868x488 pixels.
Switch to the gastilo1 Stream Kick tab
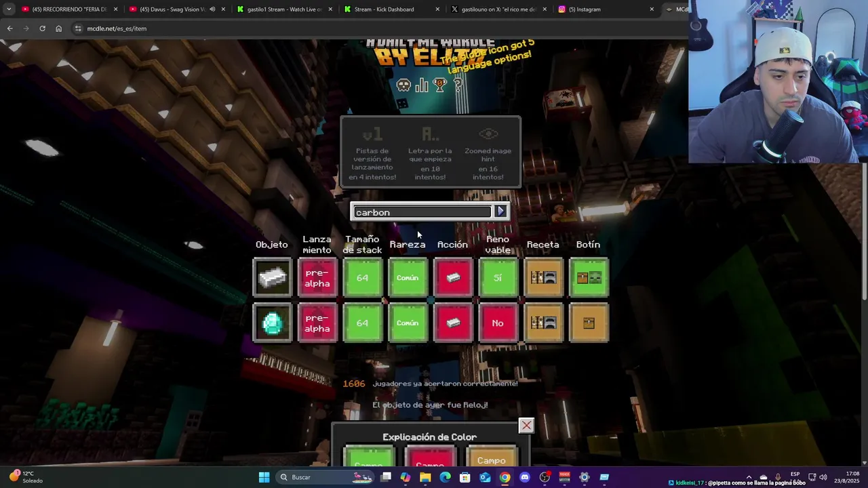click(283, 9)
